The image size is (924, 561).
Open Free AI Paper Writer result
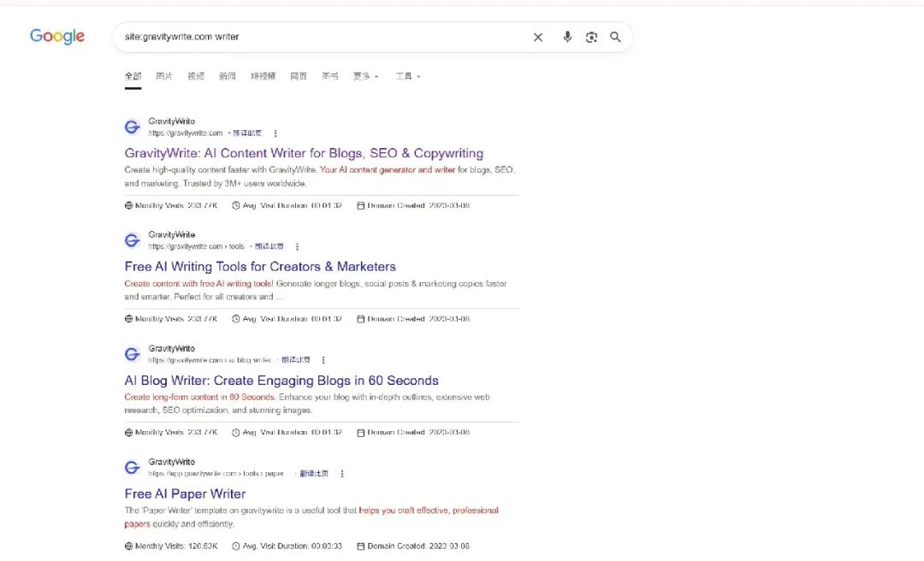[185, 493]
